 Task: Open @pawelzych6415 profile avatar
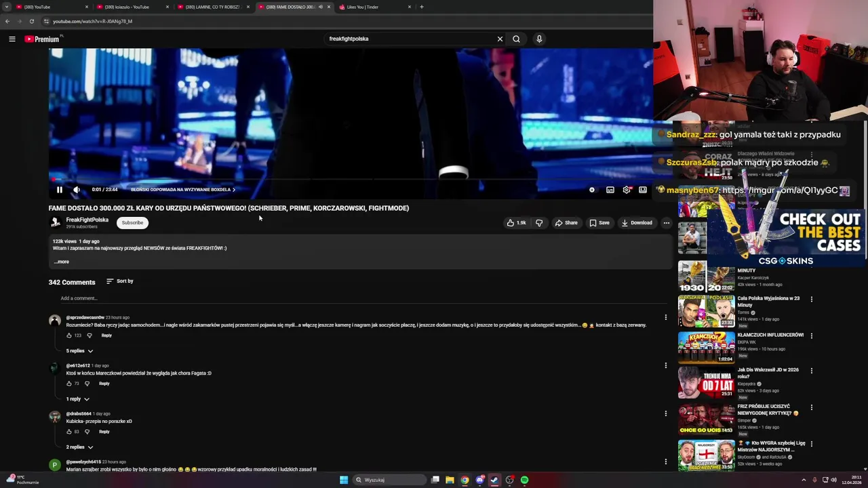click(x=55, y=465)
